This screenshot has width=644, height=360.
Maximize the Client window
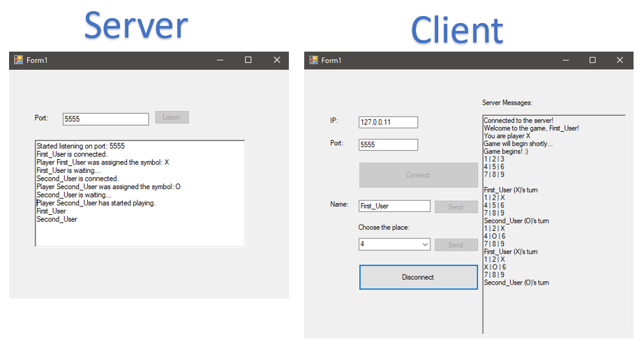click(592, 60)
